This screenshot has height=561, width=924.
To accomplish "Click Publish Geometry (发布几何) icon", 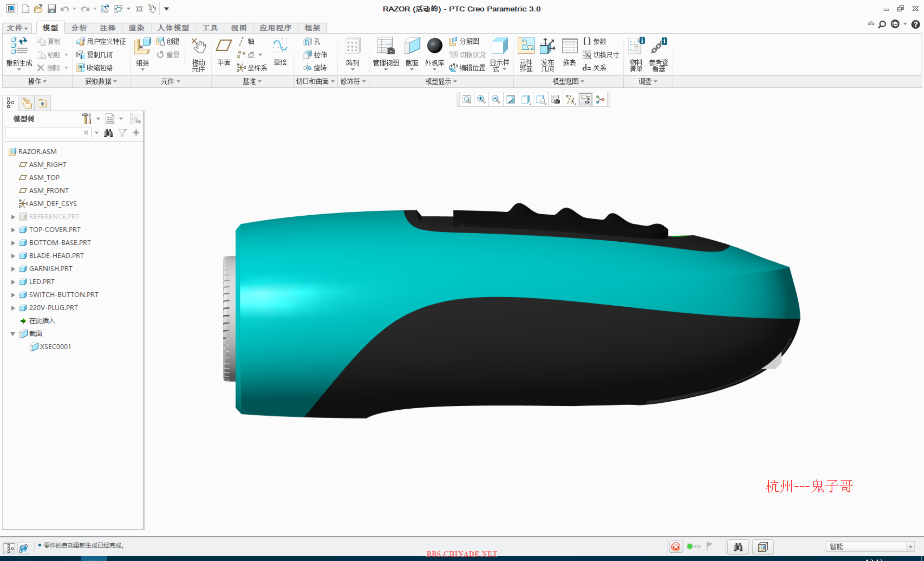I will tap(547, 46).
